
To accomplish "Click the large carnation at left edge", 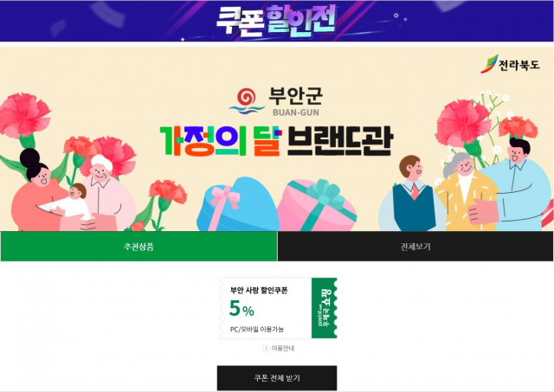I will (24, 115).
